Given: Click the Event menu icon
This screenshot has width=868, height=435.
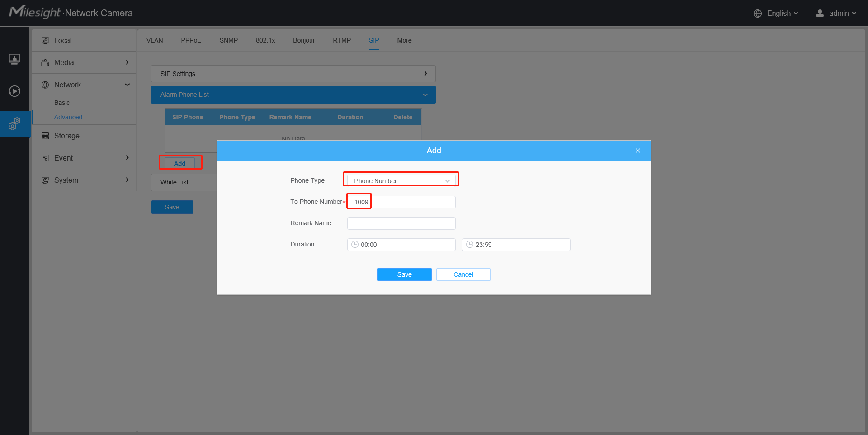Looking at the screenshot, I should point(45,158).
